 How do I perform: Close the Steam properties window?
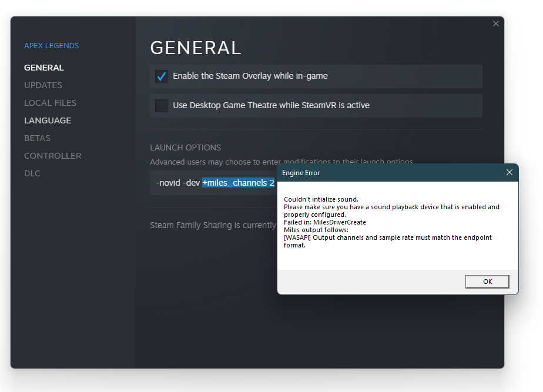(x=495, y=24)
